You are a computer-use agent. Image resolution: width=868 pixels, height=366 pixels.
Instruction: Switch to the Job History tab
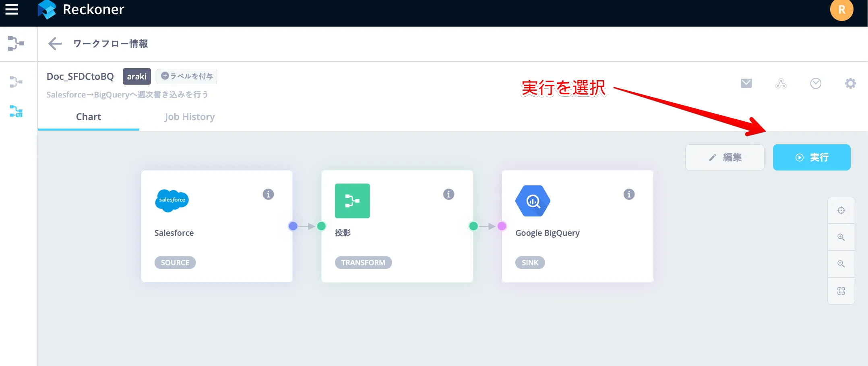click(x=190, y=117)
